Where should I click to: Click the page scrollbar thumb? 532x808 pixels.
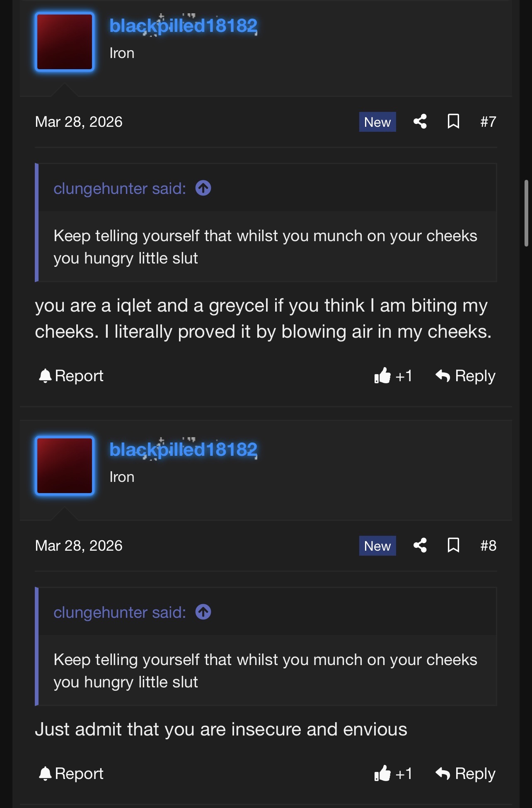coord(526,213)
